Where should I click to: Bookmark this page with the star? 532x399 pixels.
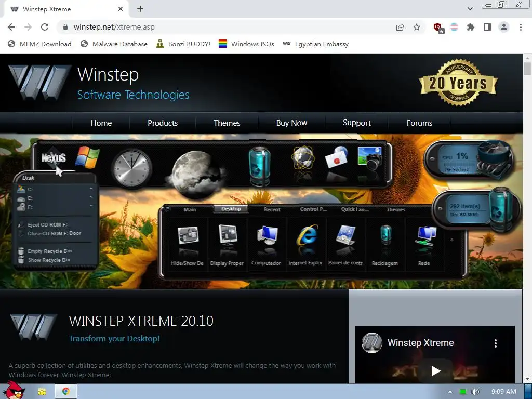click(x=417, y=27)
